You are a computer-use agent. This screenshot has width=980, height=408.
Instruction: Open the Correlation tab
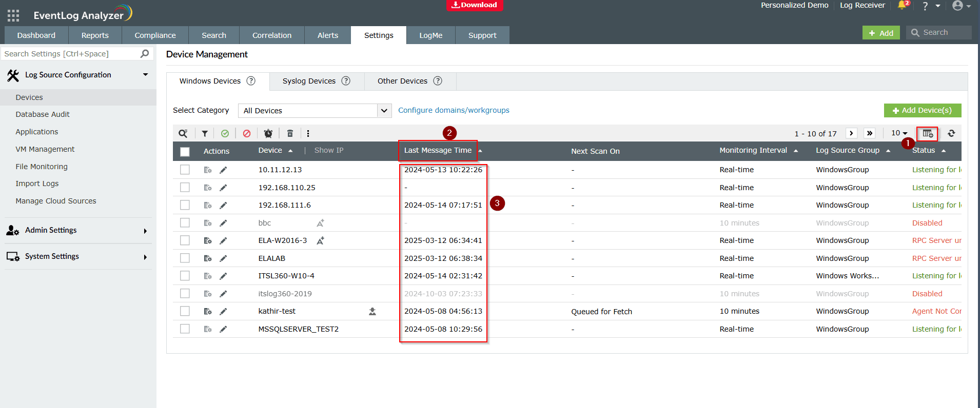[271, 35]
